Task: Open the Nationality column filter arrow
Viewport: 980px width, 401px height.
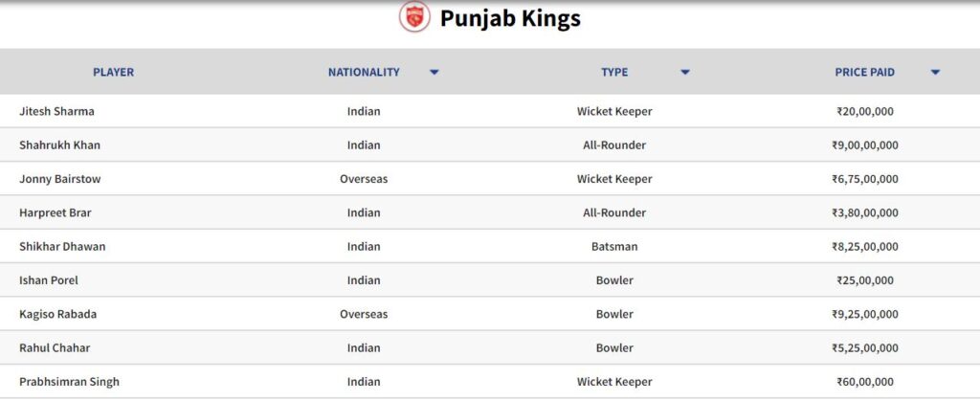Action: [434, 73]
